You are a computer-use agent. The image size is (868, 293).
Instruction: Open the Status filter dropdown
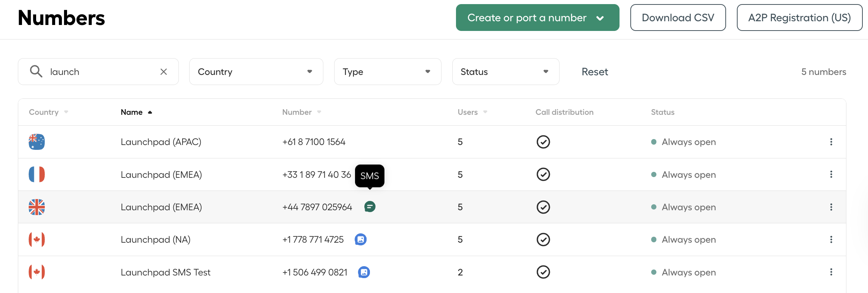(506, 72)
